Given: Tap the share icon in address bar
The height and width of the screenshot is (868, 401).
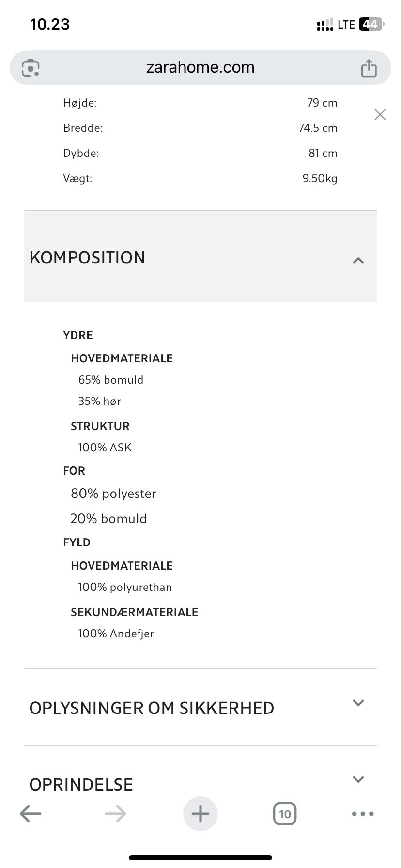Looking at the screenshot, I should pos(369,68).
